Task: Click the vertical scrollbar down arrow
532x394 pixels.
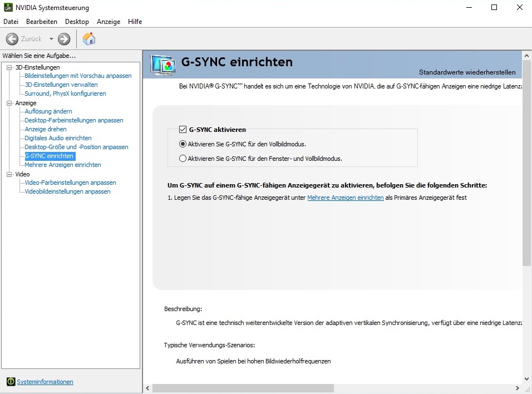Action: click(x=526, y=379)
